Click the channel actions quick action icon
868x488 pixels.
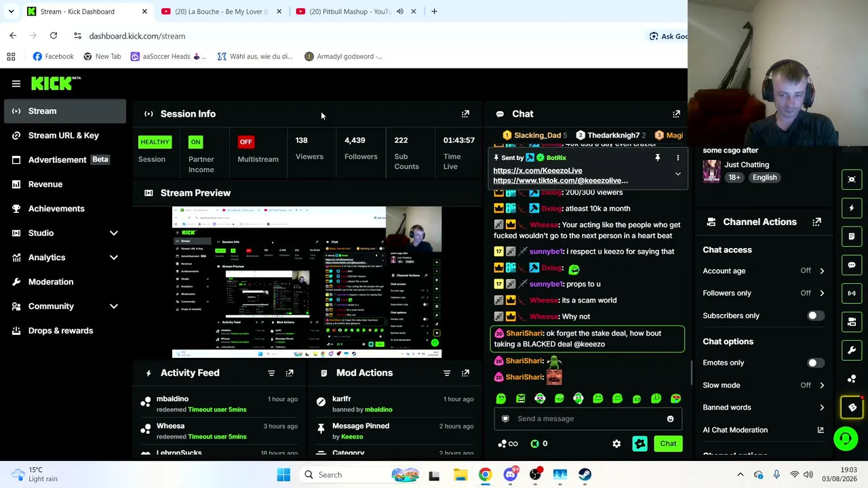(x=852, y=322)
